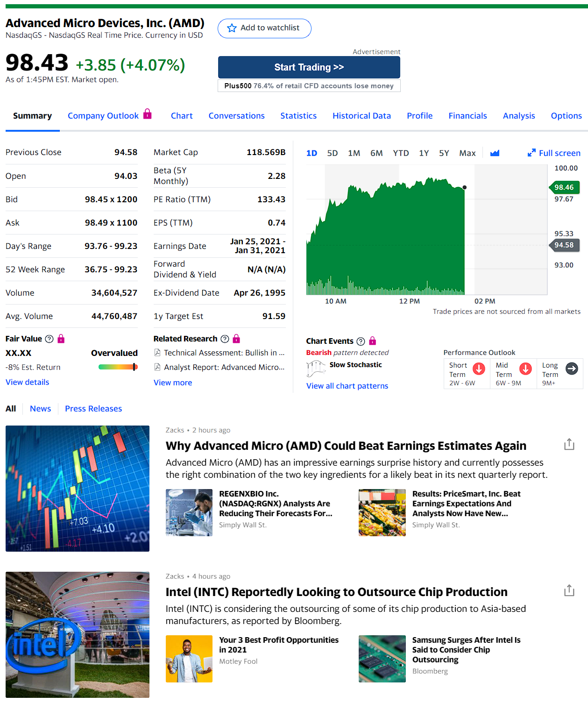Share the AMD earnings estimates article

click(569, 444)
